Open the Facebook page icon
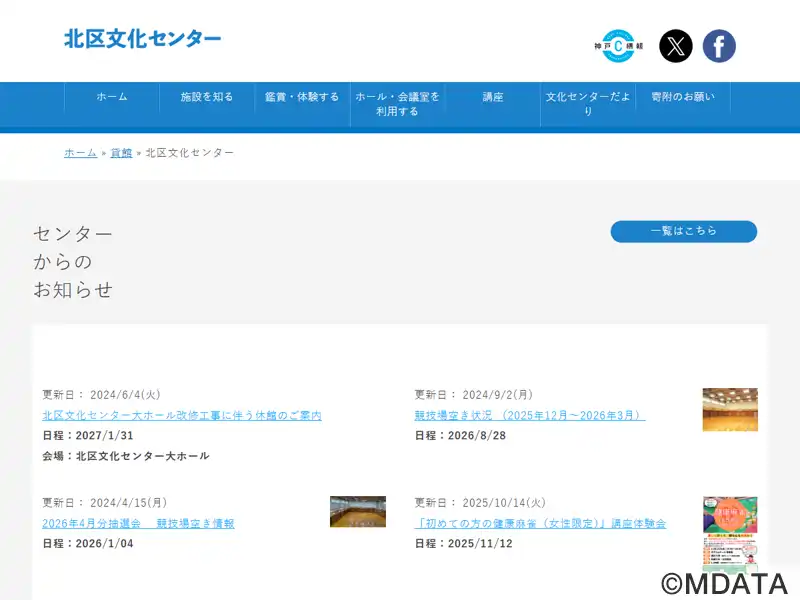800x600 pixels. (x=719, y=46)
